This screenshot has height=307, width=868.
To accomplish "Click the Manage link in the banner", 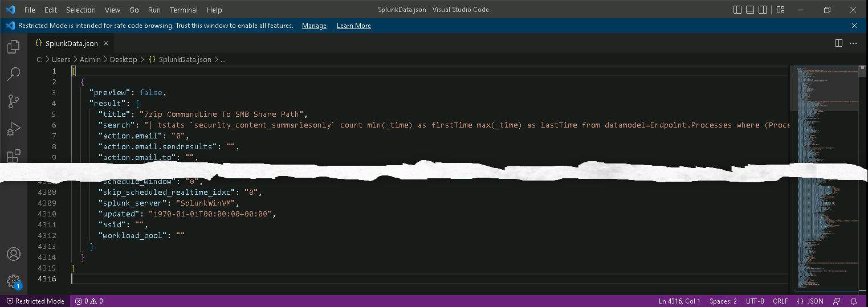I will coord(314,26).
